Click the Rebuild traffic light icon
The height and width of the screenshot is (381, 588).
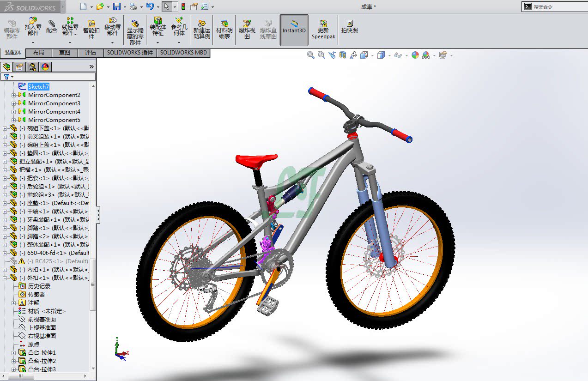click(x=183, y=6)
